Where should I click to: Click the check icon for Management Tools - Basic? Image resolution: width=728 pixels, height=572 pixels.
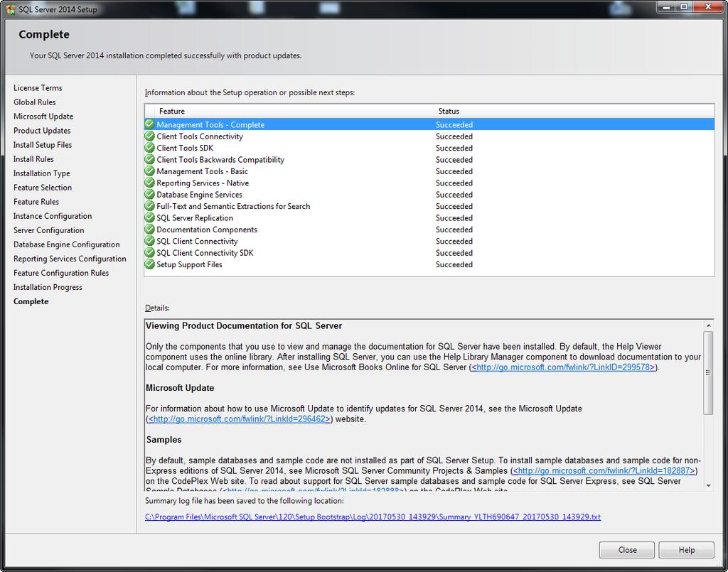tap(149, 171)
